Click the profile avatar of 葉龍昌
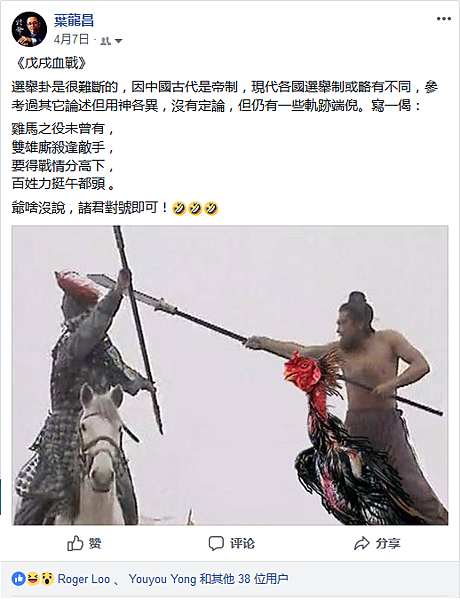 (x=29, y=29)
